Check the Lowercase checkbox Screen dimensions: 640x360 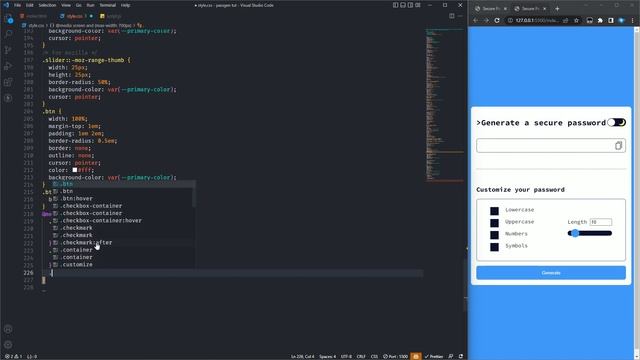[x=494, y=211]
